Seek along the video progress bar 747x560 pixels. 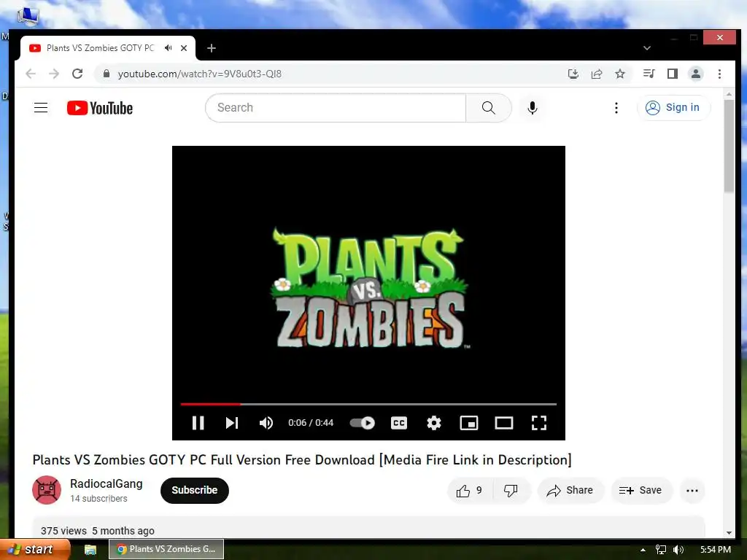point(368,404)
